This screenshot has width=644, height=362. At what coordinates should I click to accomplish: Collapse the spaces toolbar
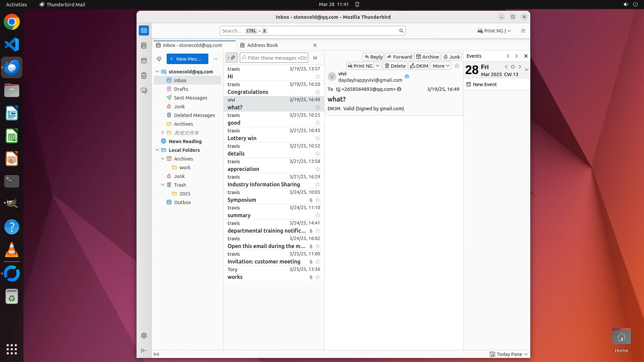coord(144,350)
